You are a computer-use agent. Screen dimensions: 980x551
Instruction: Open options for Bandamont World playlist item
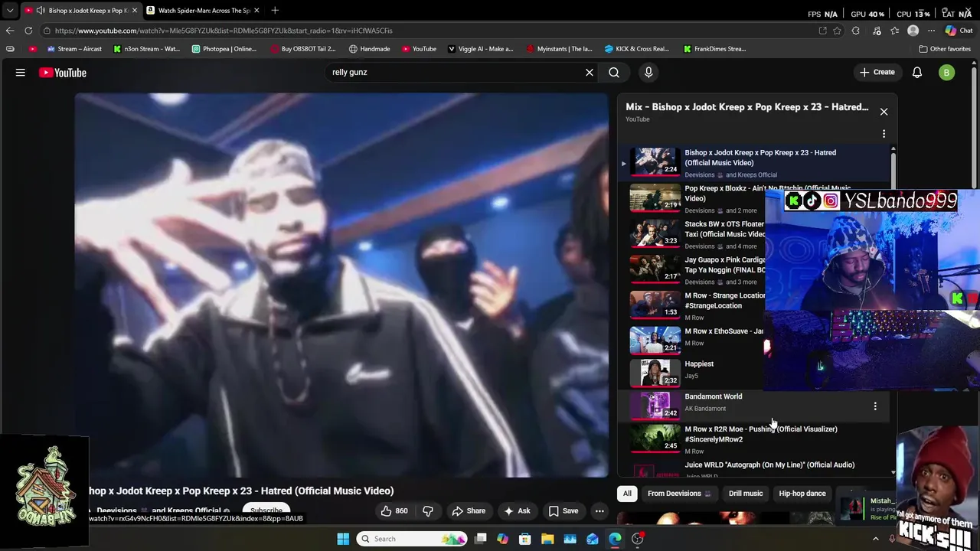875,406
